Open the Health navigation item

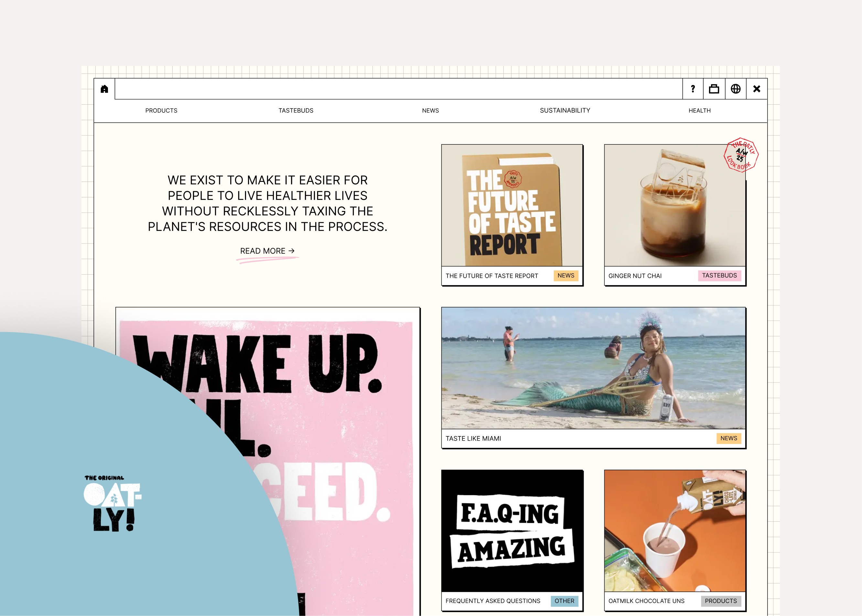point(699,110)
